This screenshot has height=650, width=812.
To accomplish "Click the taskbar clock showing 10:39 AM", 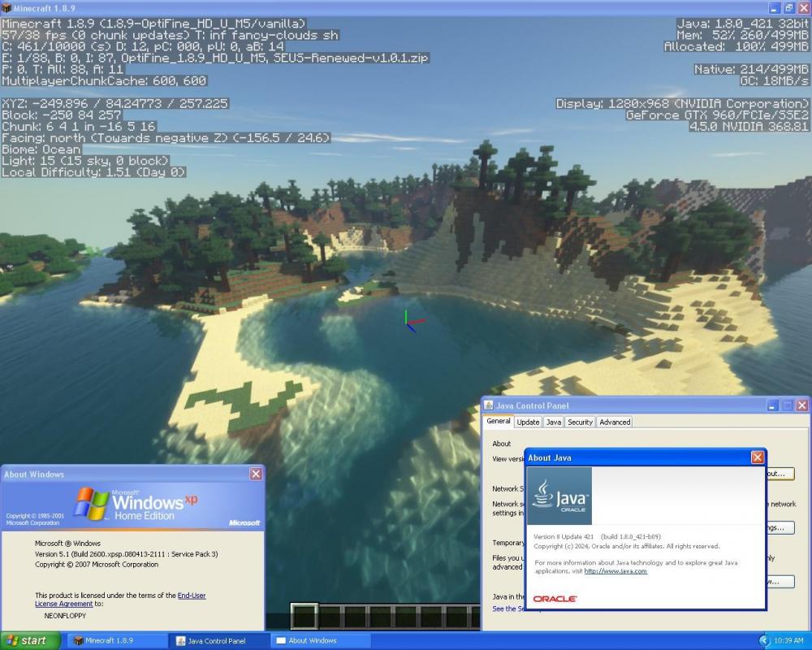I will pos(788,641).
